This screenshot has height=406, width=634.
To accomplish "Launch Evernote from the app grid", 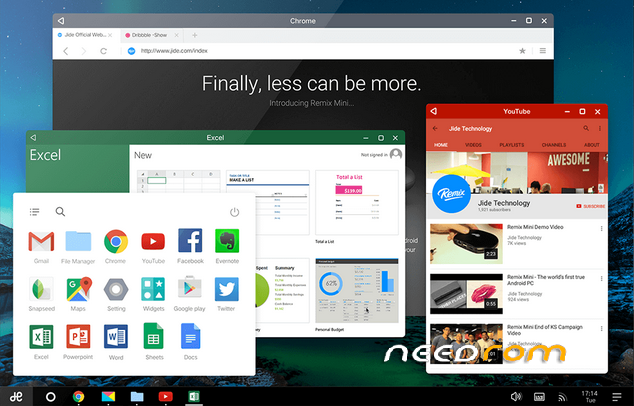I will (226, 241).
